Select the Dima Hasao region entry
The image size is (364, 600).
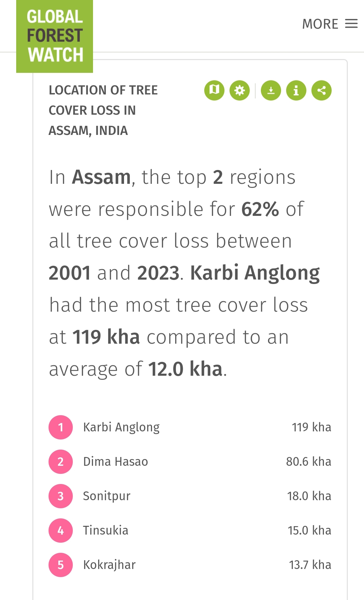coord(115,461)
